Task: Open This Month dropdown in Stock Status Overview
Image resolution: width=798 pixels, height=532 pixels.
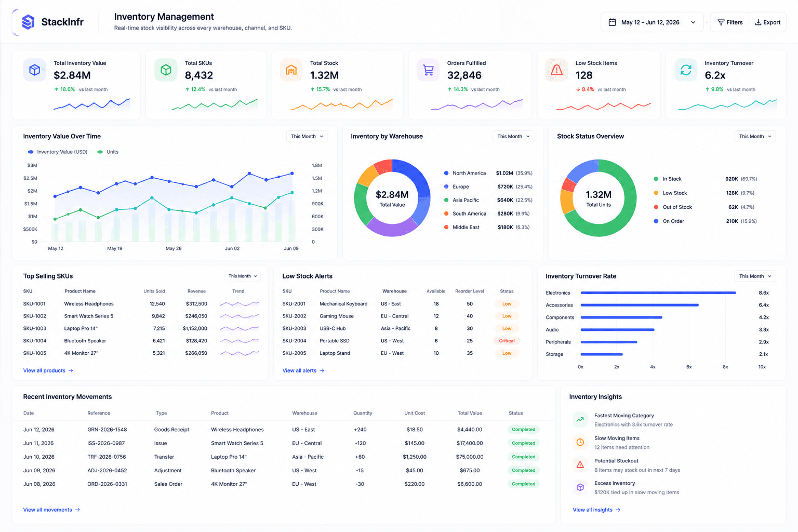Action: point(755,136)
